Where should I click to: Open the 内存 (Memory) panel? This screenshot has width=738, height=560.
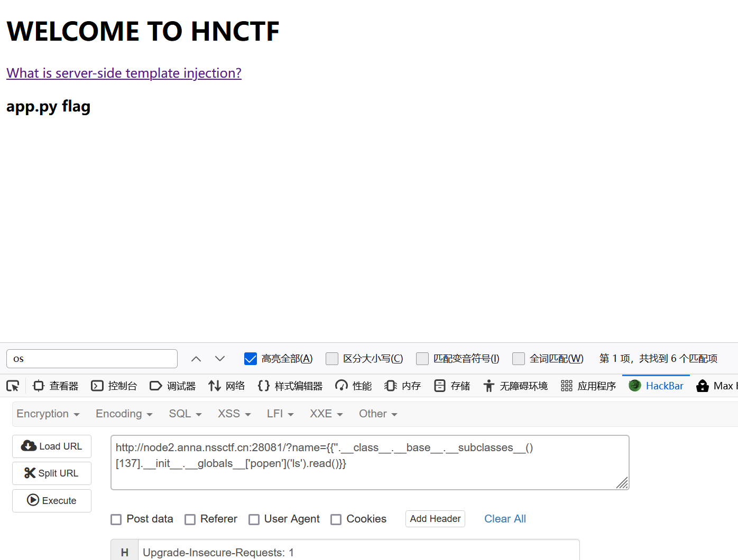click(x=402, y=386)
